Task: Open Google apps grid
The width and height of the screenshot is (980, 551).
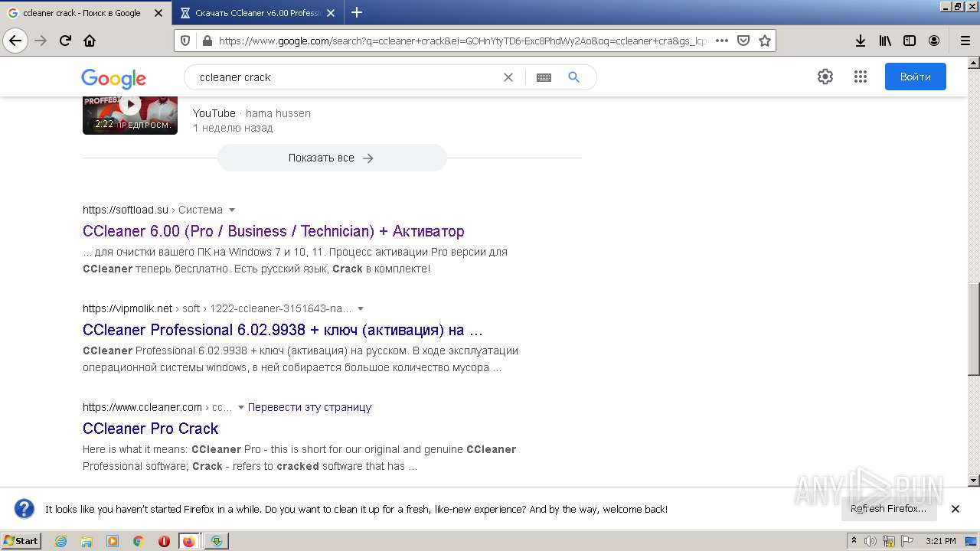Action: click(860, 77)
